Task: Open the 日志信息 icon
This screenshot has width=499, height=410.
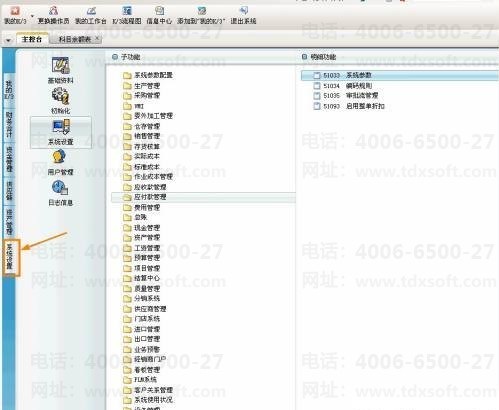Action: (60, 193)
